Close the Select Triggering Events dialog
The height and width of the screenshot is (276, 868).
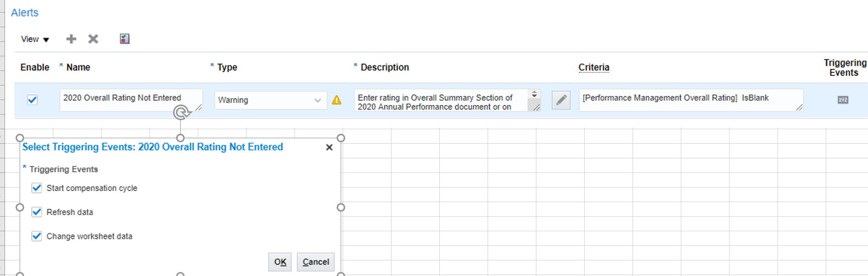329,147
